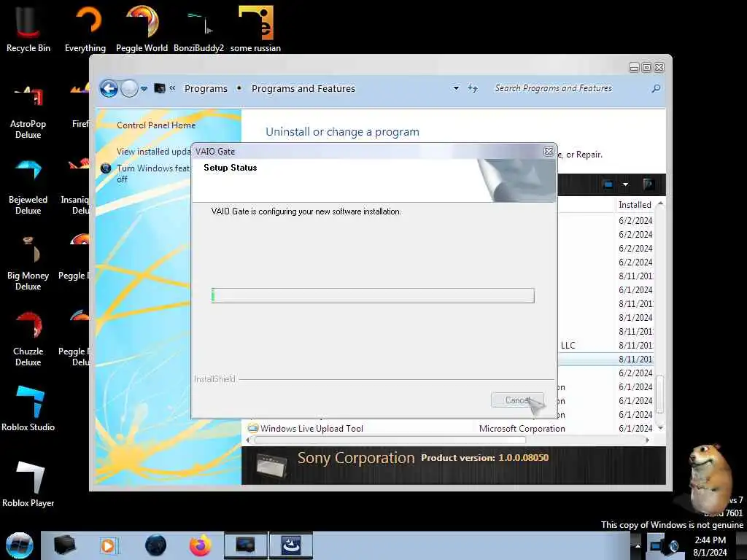Viewport: 747px width, 560px height.
Task: Click the Programs breadcrumb in address bar
Action: (206, 88)
